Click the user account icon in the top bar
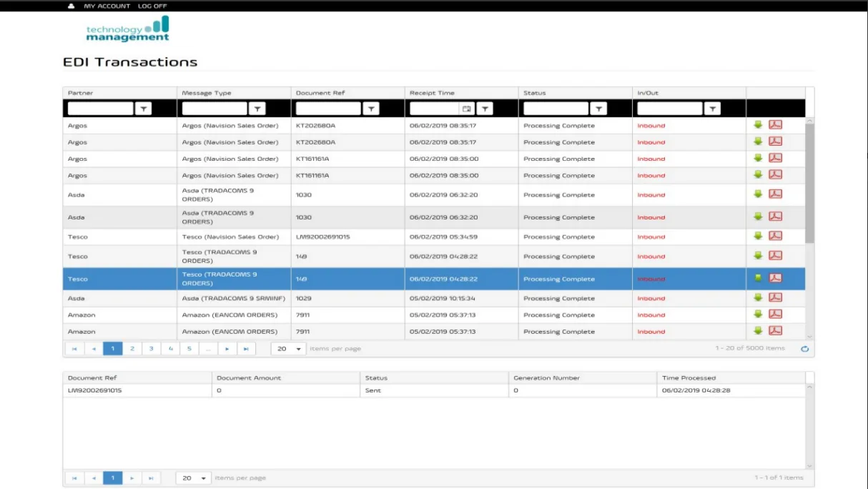The image size is (868, 489). point(70,6)
